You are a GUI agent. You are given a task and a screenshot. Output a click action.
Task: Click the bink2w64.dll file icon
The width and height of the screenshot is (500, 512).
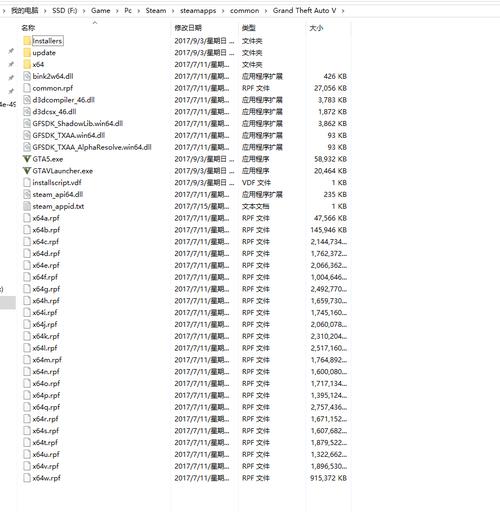[27, 76]
